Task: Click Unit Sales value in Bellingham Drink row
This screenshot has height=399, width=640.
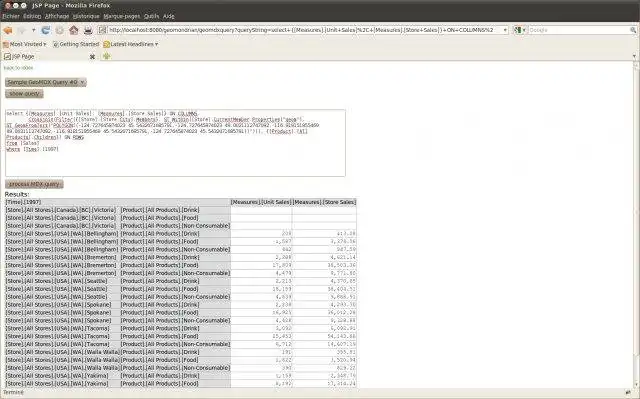Action: point(261,234)
